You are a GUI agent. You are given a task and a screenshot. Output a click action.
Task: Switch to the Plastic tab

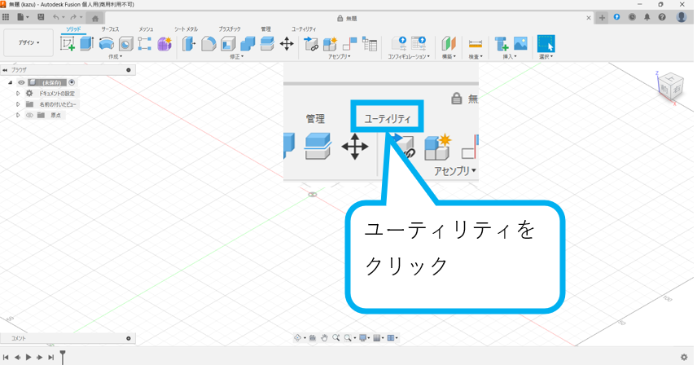coord(229,29)
